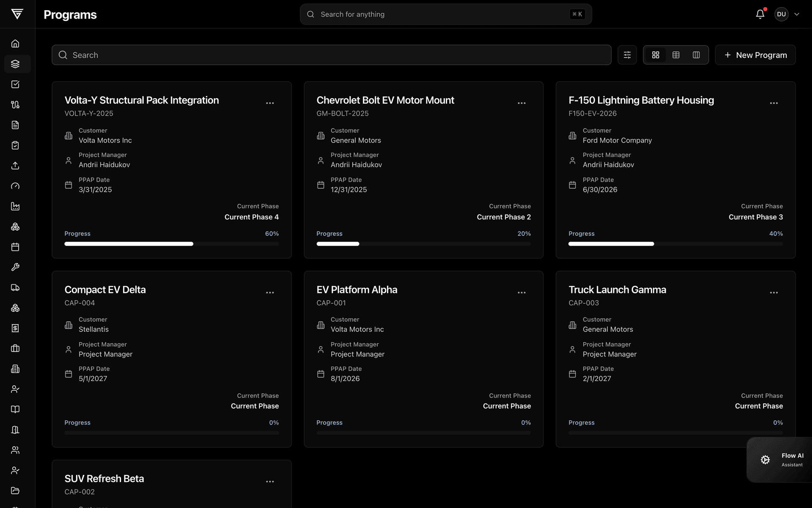
Task: Open the notifications bell
Action: pyautogui.click(x=760, y=14)
